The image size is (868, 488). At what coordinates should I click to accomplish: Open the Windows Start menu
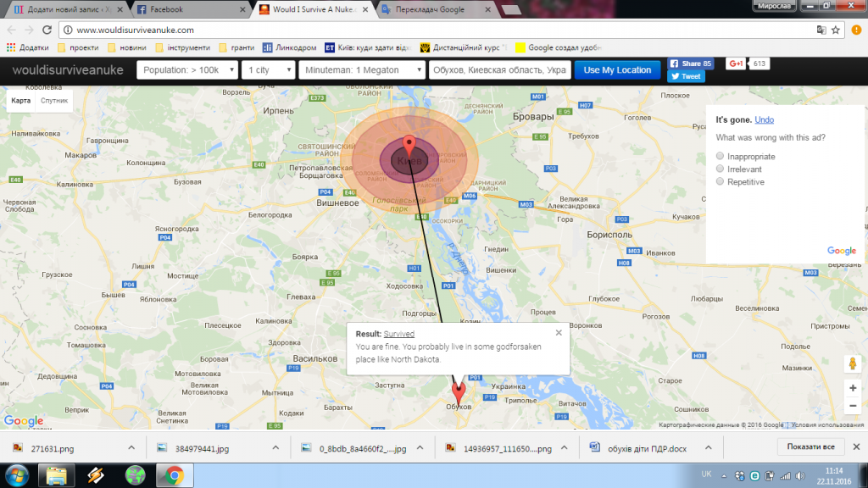(17, 475)
